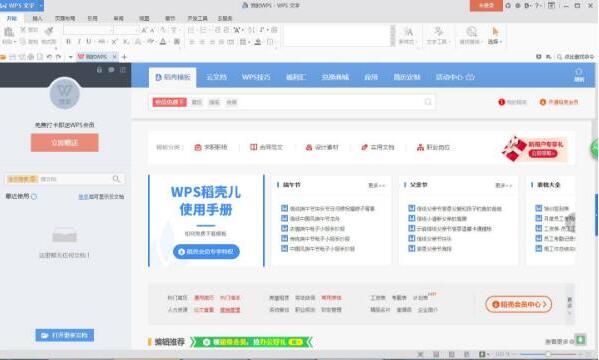Click the orange login button in title bar

pyautogui.click(x=486, y=5)
